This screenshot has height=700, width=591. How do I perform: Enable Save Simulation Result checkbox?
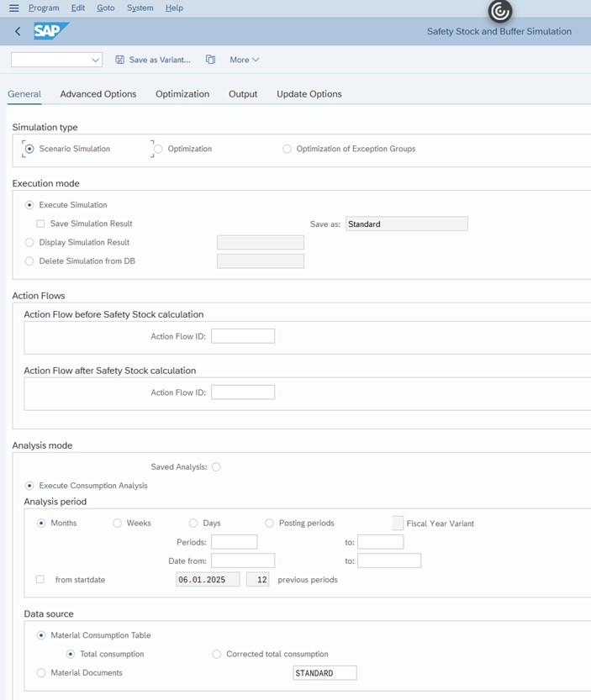pos(40,224)
